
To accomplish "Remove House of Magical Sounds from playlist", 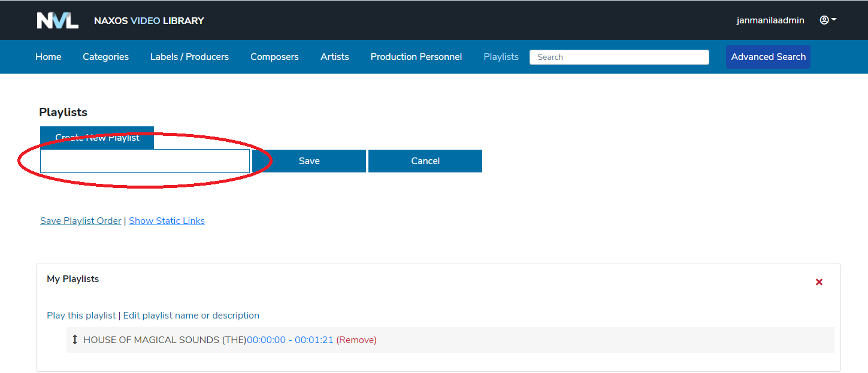I will tap(356, 340).
